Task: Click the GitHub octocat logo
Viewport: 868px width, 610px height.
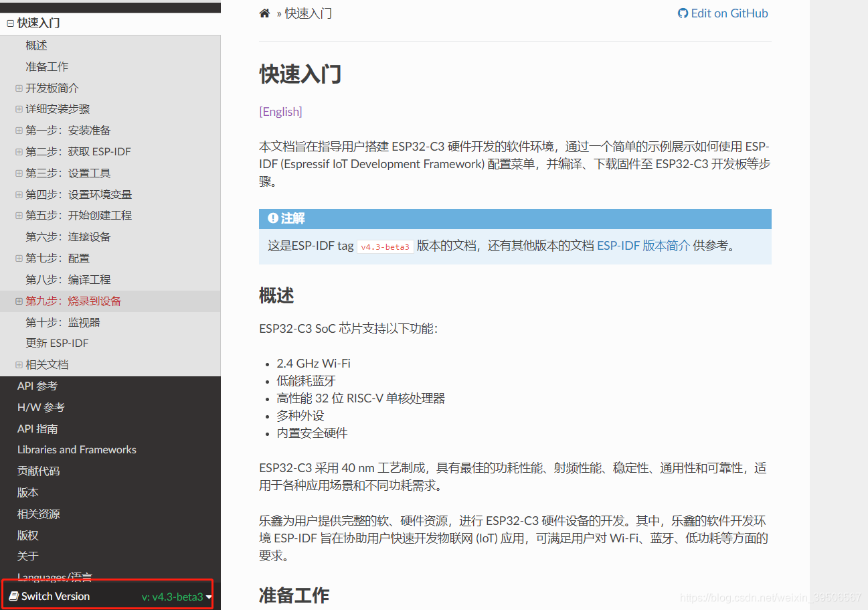Action: point(683,13)
